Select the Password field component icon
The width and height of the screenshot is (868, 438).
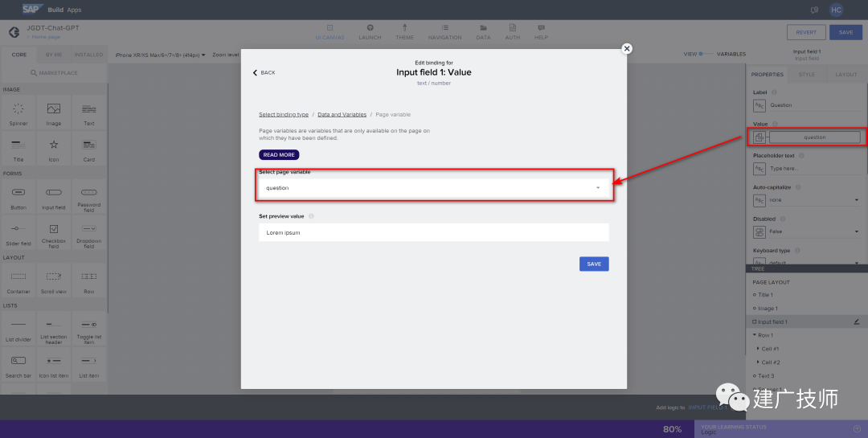89,192
